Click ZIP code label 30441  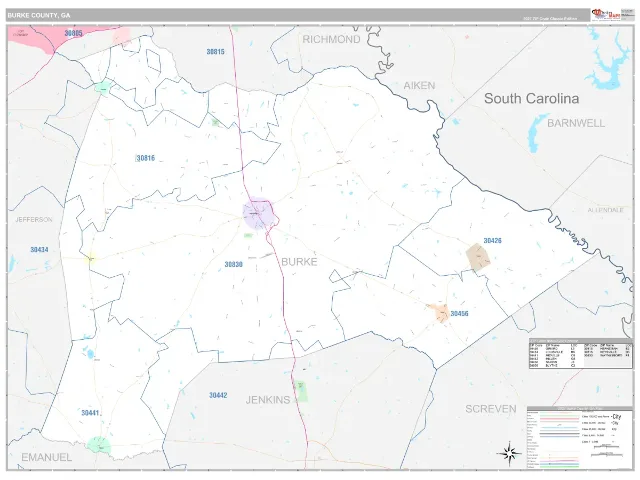click(90, 413)
